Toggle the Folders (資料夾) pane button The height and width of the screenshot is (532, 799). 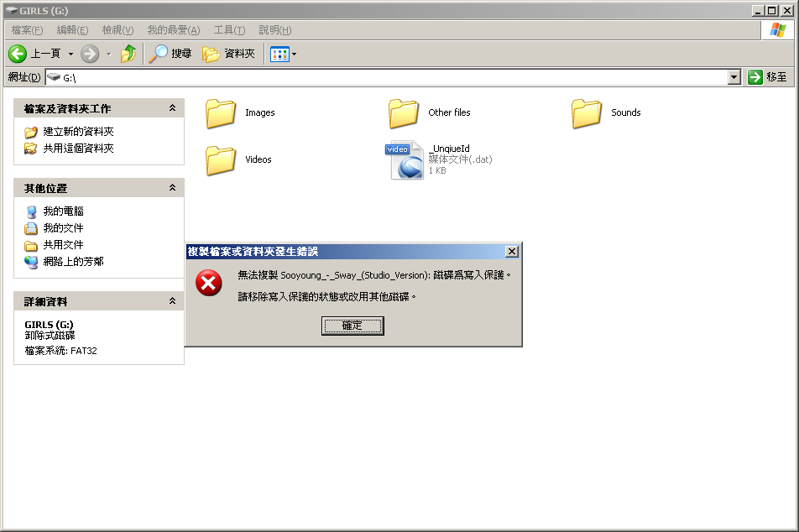[229, 54]
